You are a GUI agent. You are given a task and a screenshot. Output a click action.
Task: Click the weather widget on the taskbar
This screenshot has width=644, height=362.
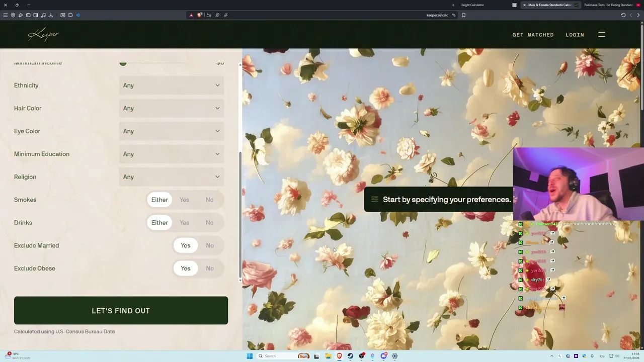(x=18, y=356)
